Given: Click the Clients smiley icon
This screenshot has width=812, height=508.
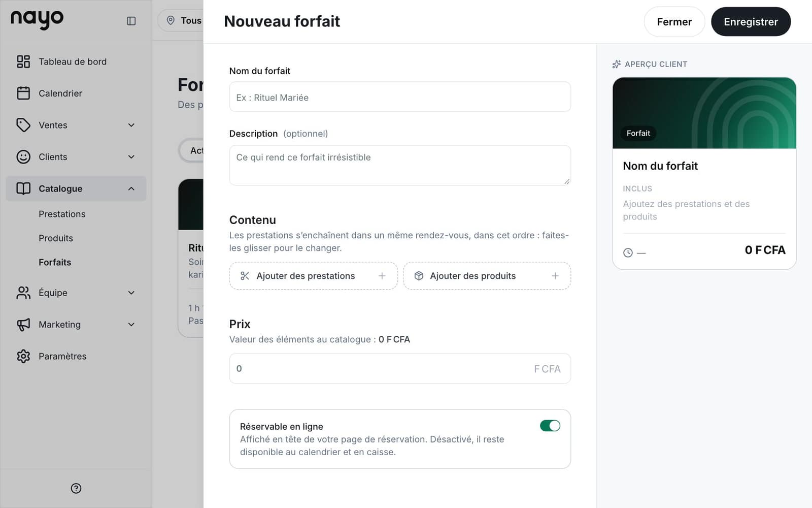Looking at the screenshot, I should pos(23,156).
